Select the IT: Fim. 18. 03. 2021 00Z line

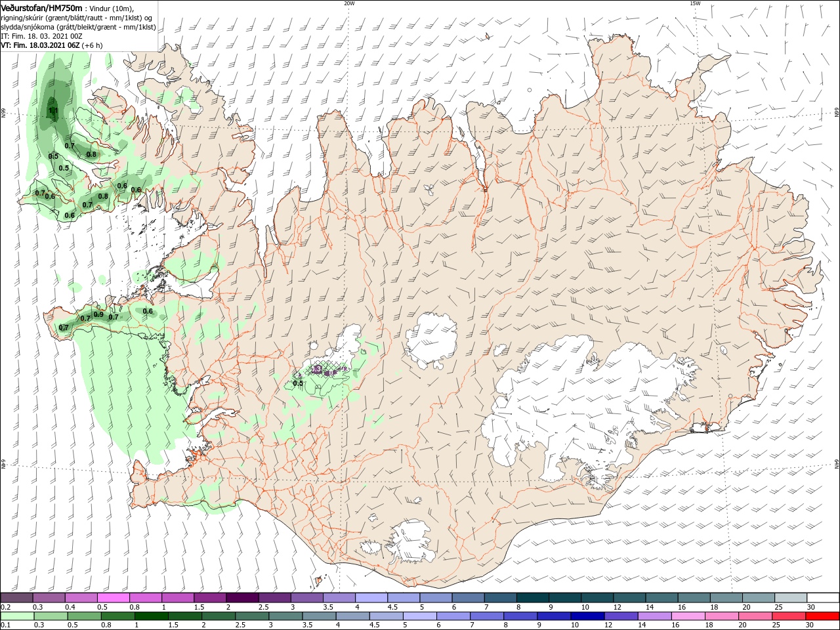coord(40,37)
